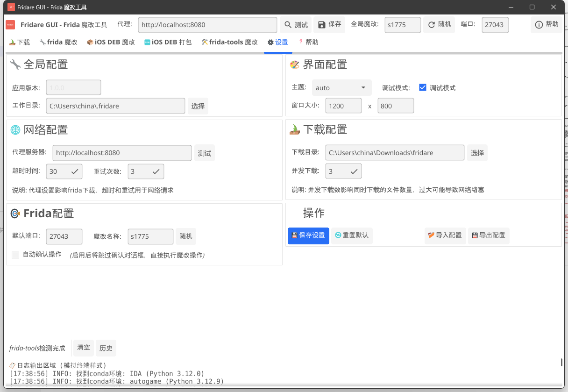568x392 pixels.
Task: Click log line 找到conda环境: IDA
Action: point(107,374)
